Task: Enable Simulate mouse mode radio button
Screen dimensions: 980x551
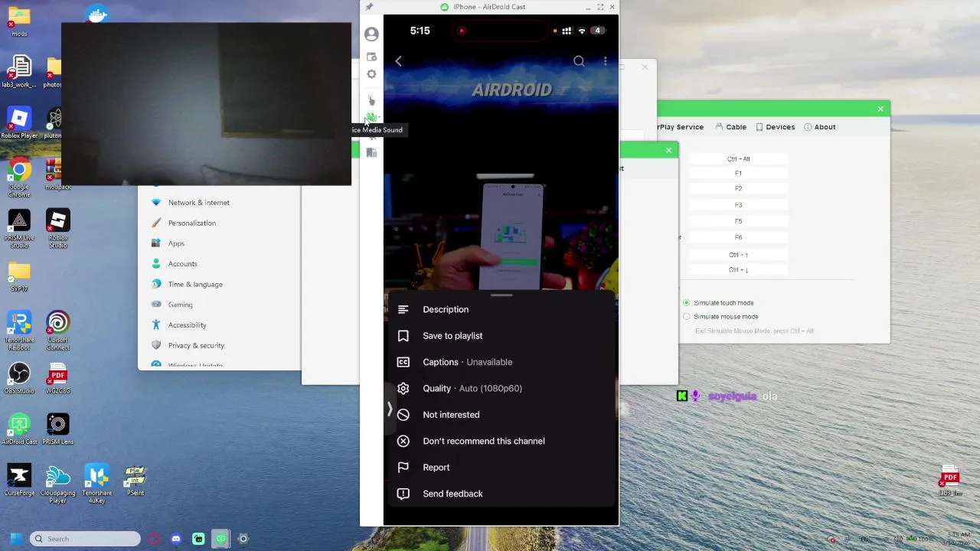Action: pos(687,317)
